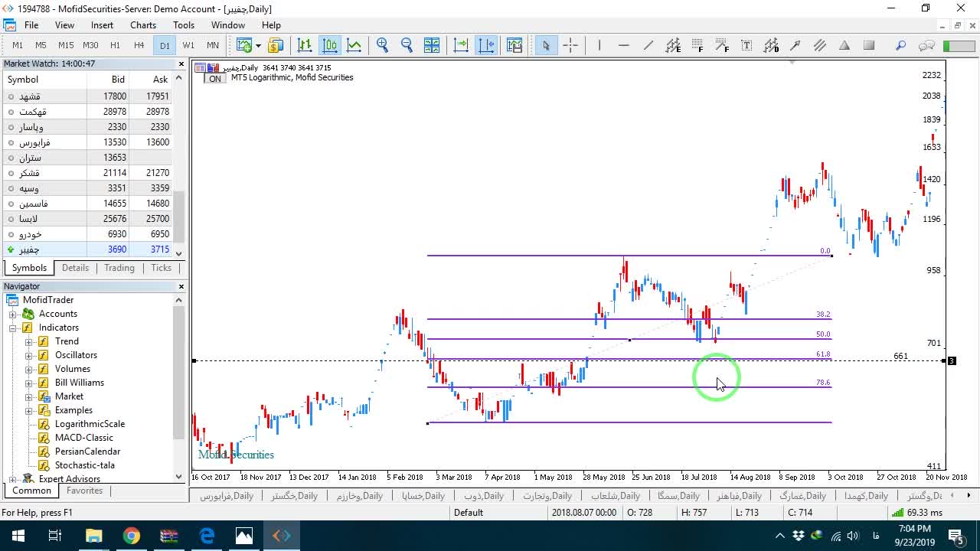
Task: Expand the Examples folder
Action: (29, 410)
